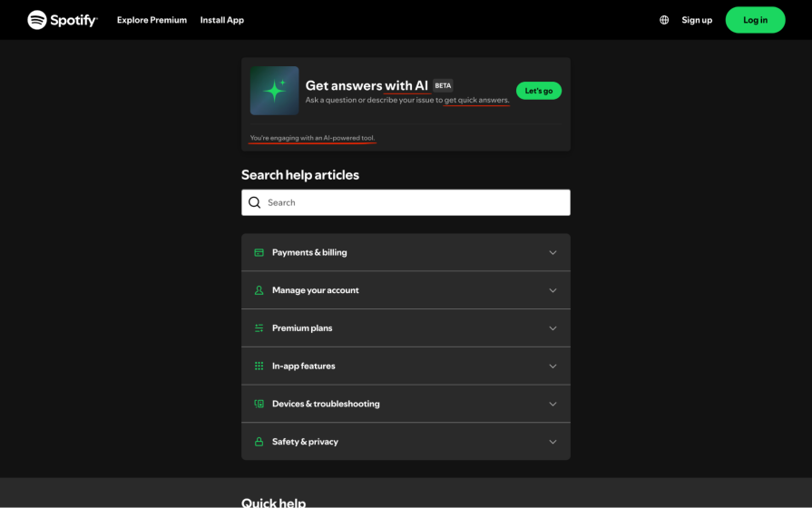
Task: Click the Spotify logo in header
Action: pyautogui.click(x=62, y=20)
